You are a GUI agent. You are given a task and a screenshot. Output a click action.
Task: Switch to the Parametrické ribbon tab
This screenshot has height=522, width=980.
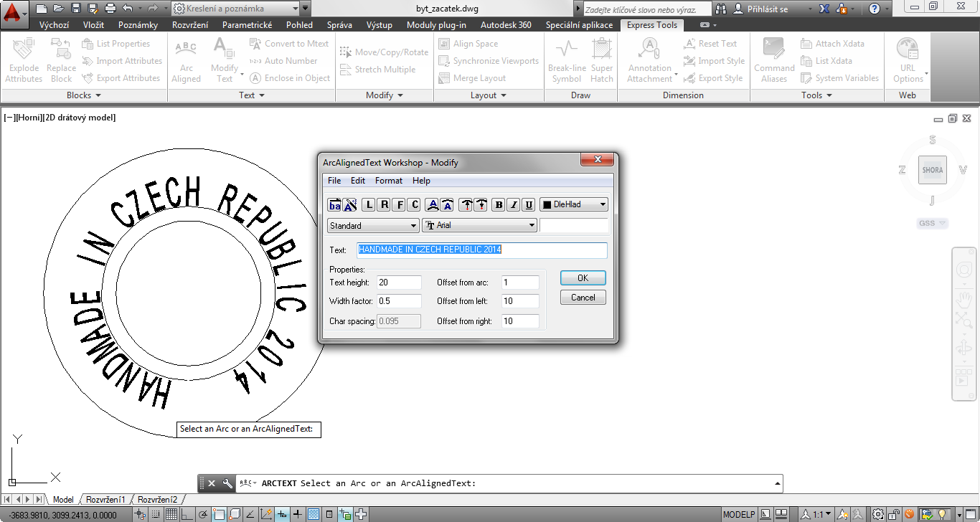coord(247,24)
